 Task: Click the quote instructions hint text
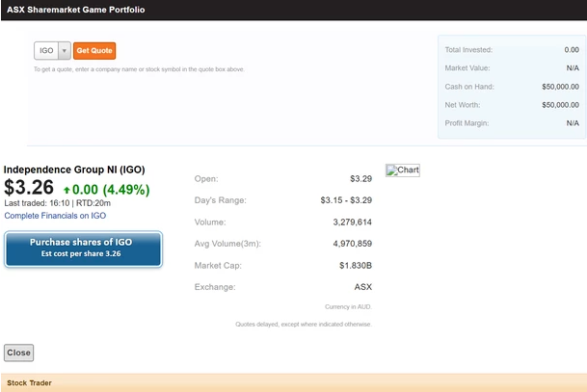(x=139, y=69)
